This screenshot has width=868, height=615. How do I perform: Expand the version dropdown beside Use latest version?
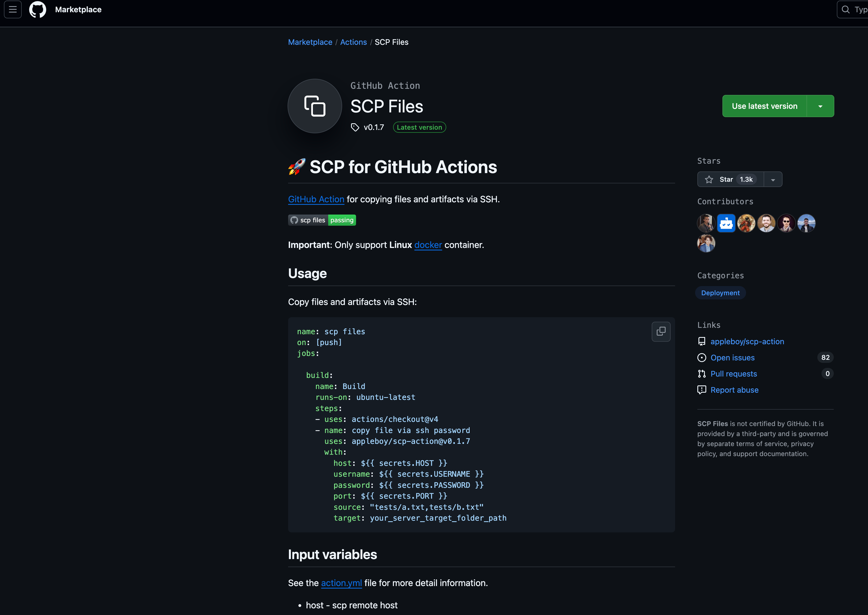(x=820, y=106)
